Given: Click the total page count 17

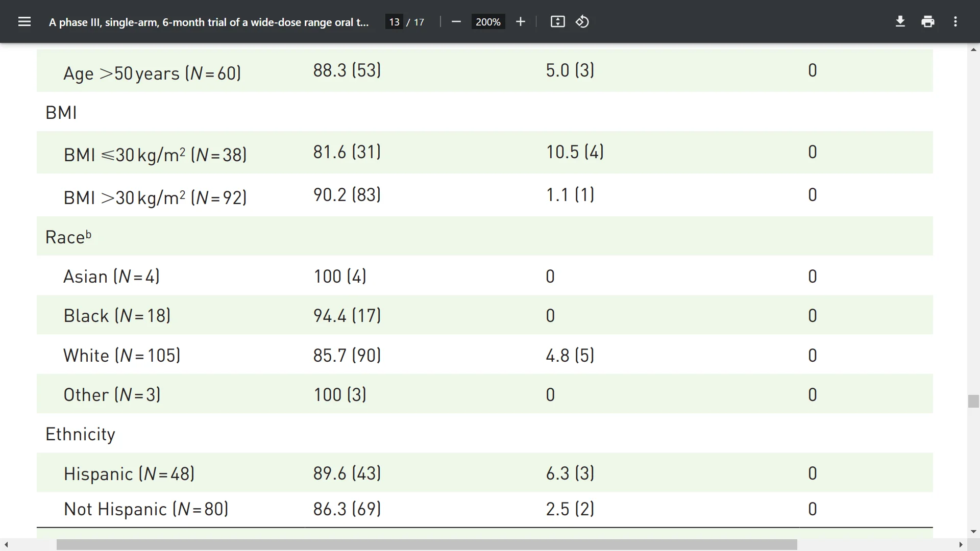Looking at the screenshot, I should point(419,22).
